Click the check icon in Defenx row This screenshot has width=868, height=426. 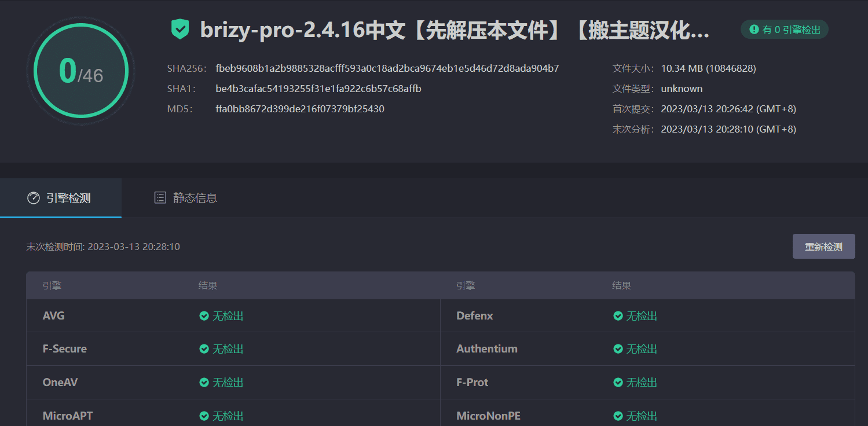pos(618,316)
